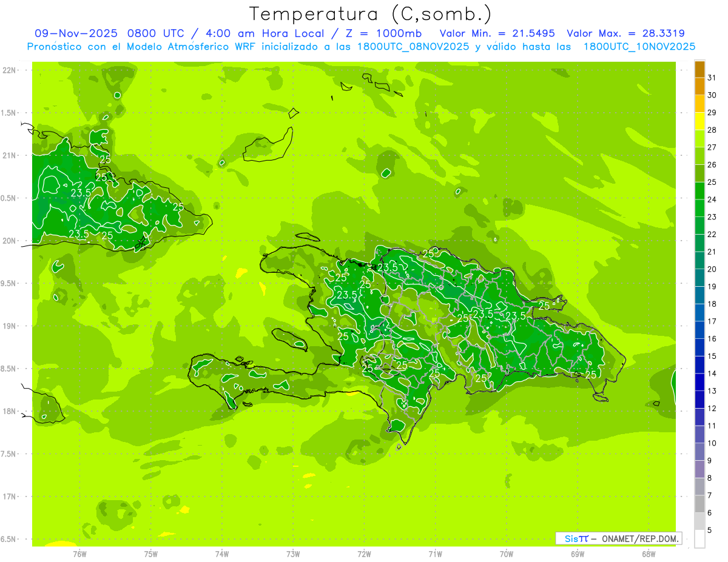Pick the dark blue swatch between 13 and 14
Image resolution: width=728 pixels, height=562 pixels.
click(699, 382)
